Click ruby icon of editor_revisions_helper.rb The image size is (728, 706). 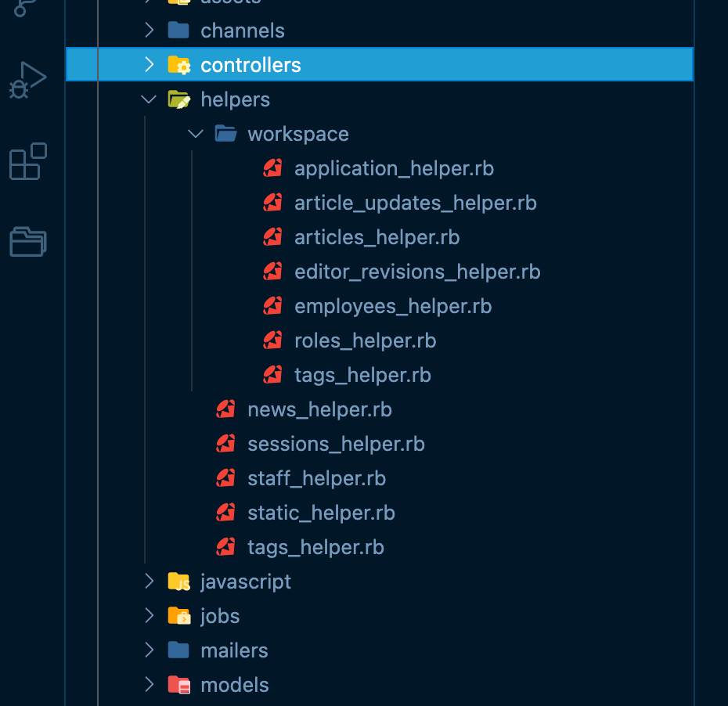click(x=272, y=271)
